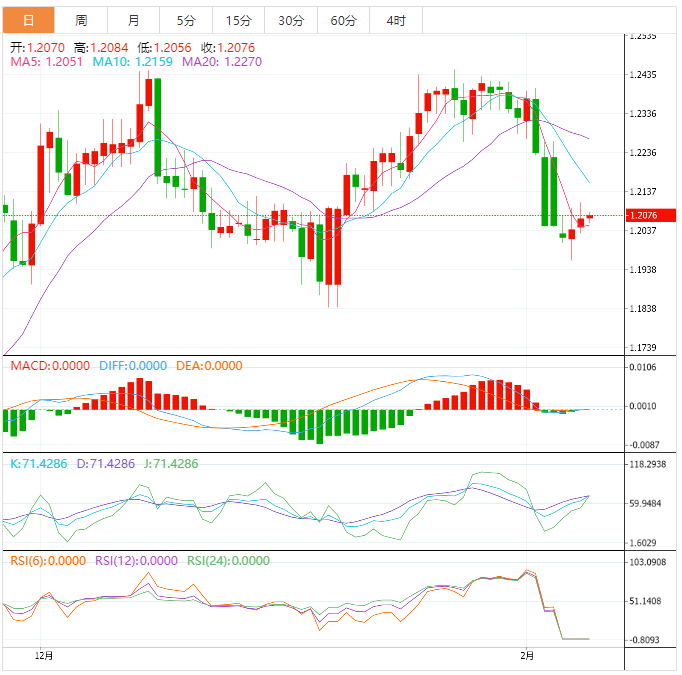The image size is (682, 675).
Task: Select the MACD value label
Action: [50, 366]
